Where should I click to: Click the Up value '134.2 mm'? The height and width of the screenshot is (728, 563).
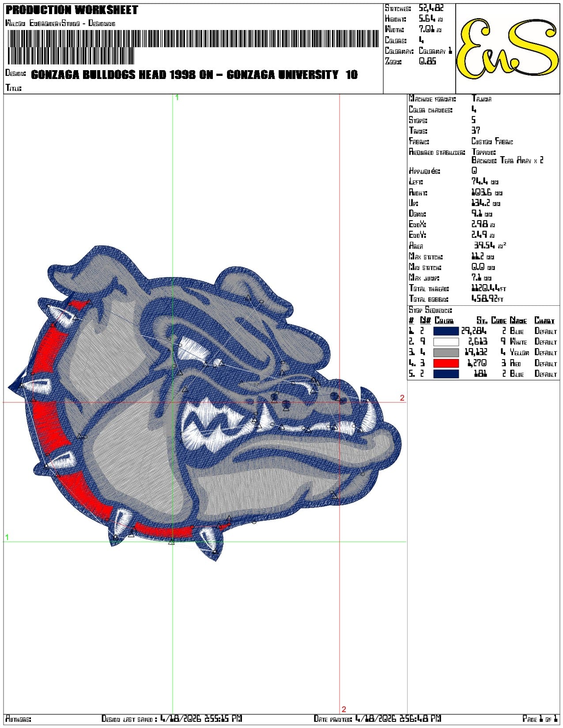(486, 203)
